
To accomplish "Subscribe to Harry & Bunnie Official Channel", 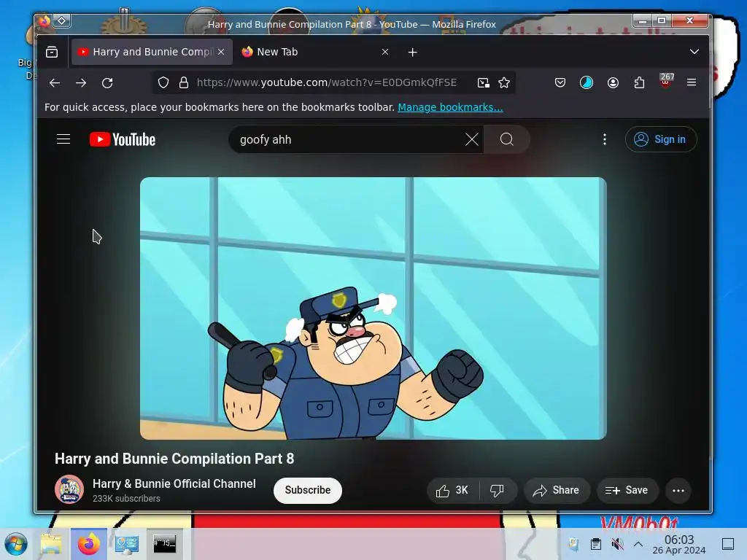I will click(308, 491).
